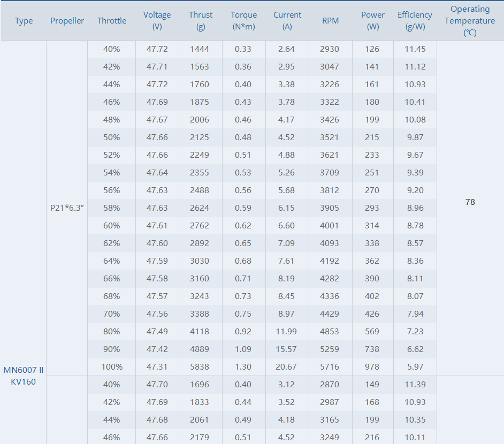Select the 20.67 current value
The width and height of the screenshot is (504, 444).
pos(286,367)
